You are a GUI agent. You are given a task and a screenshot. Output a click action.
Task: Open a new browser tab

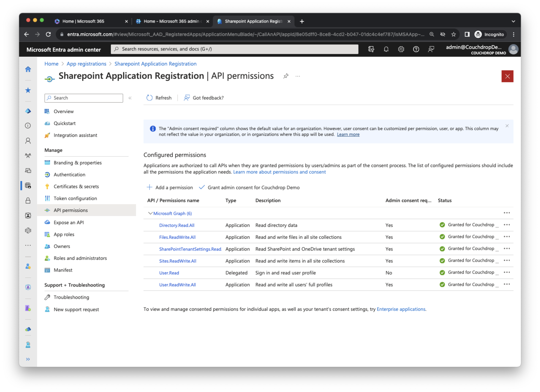coord(302,21)
